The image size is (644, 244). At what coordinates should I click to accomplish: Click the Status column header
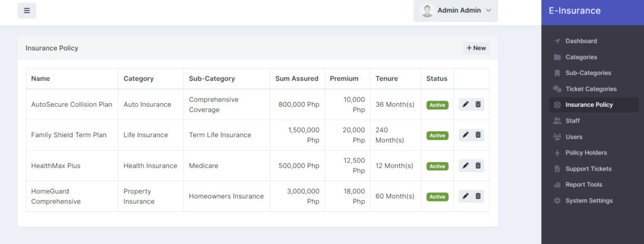(x=437, y=79)
